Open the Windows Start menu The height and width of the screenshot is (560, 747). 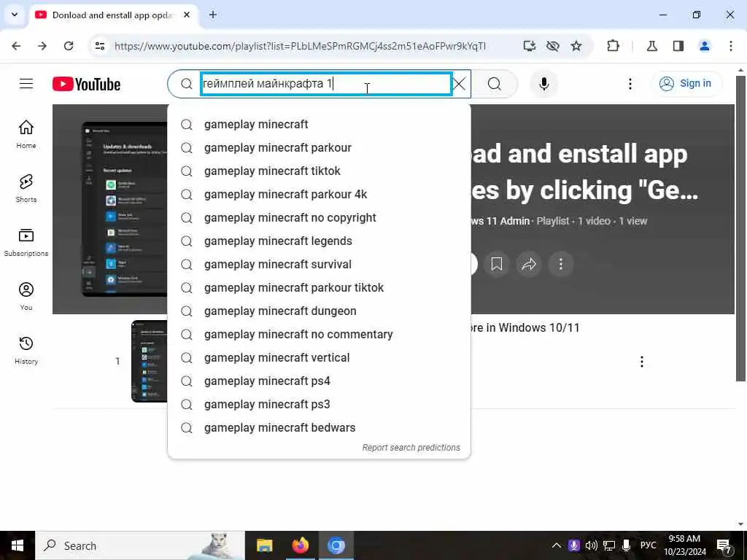[18, 545]
